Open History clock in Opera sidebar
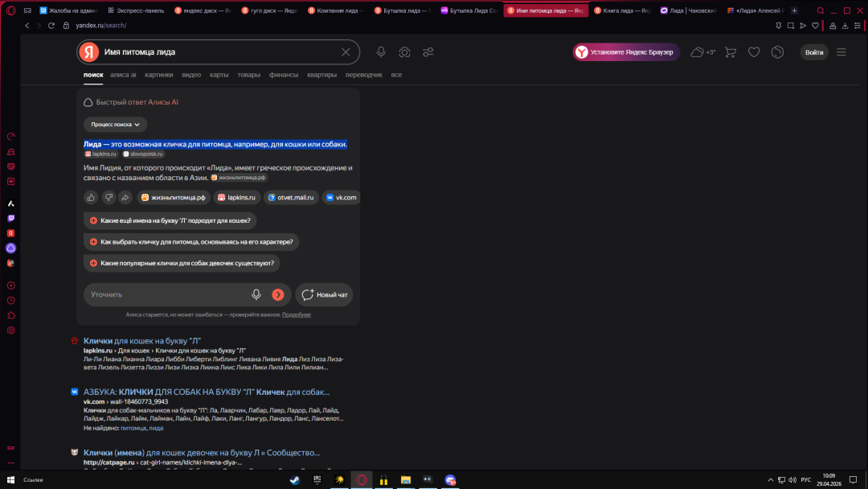This screenshot has width=868, height=489. 11,301
